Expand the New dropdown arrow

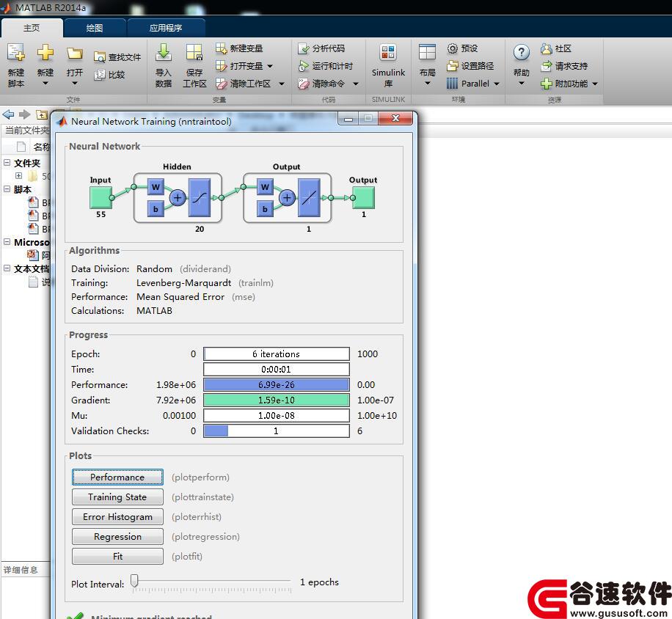[45, 84]
